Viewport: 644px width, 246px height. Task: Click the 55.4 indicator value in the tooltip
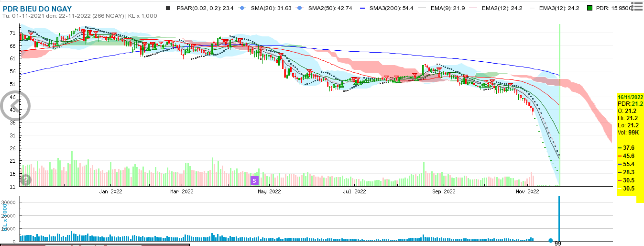(628, 164)
